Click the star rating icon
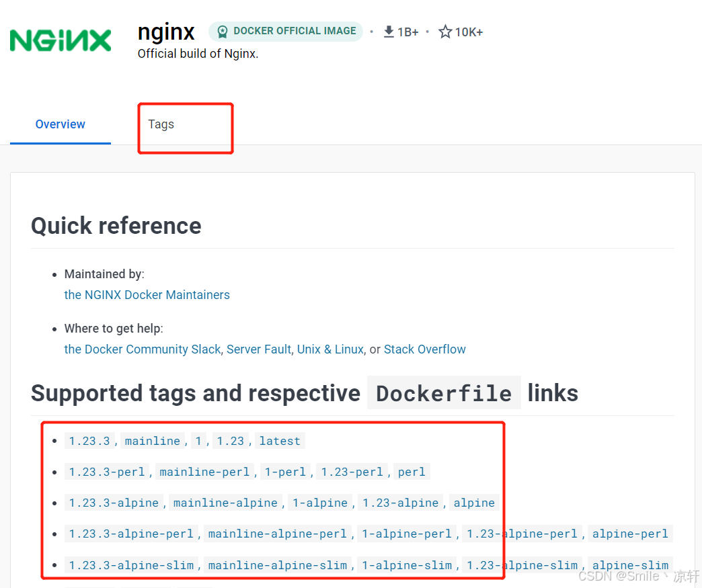 444,32
